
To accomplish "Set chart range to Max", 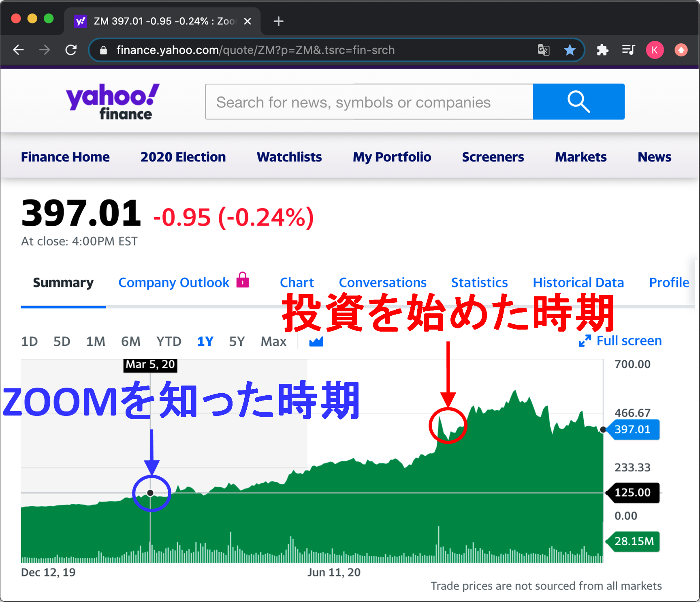I will click(x=273, y=341).
